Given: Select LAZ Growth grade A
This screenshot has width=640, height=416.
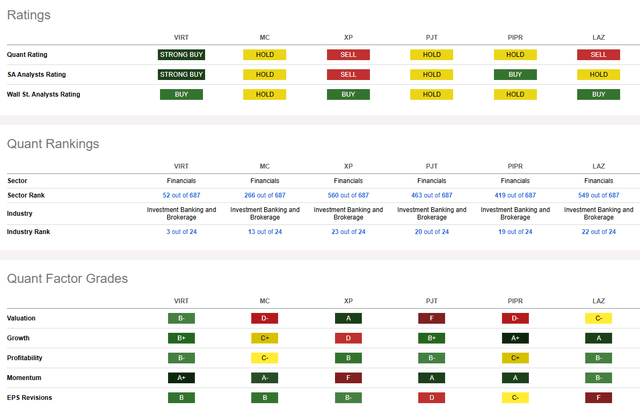Looking at the screenshot, I should pyautogui.click(x=598, y=338).
